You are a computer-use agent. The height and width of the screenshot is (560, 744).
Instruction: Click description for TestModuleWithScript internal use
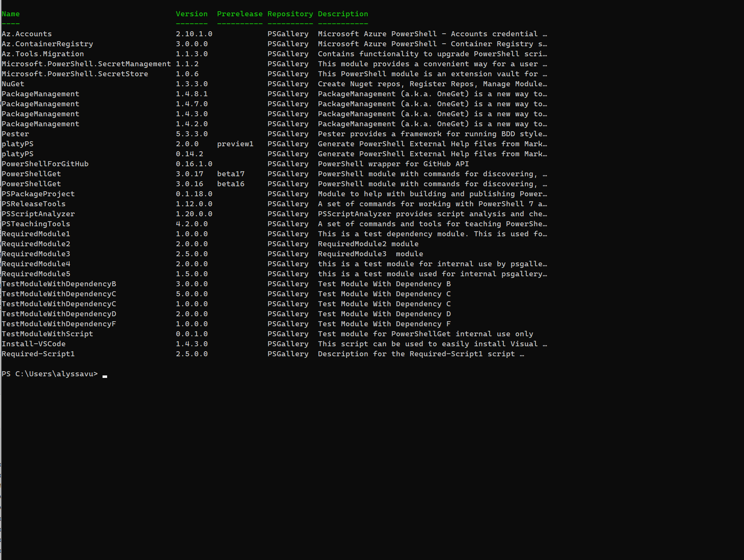pos(426,334)
